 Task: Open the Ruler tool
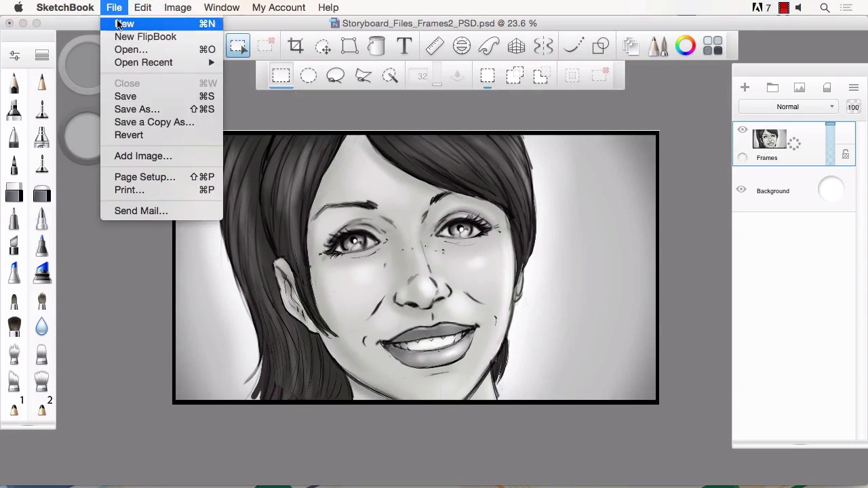pos(435,46)
